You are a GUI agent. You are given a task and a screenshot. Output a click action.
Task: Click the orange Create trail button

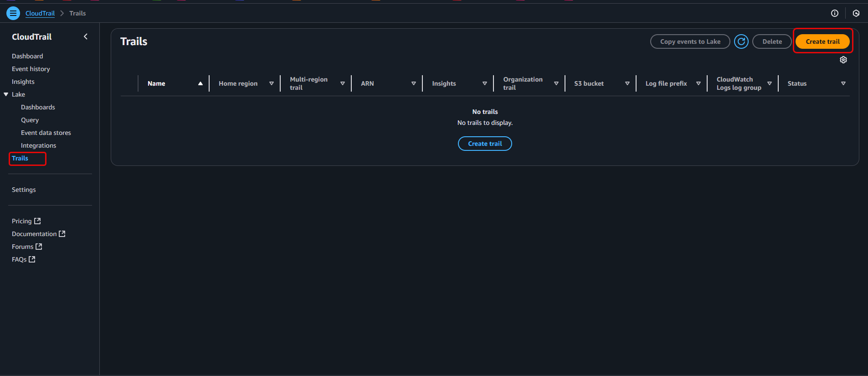822,41
